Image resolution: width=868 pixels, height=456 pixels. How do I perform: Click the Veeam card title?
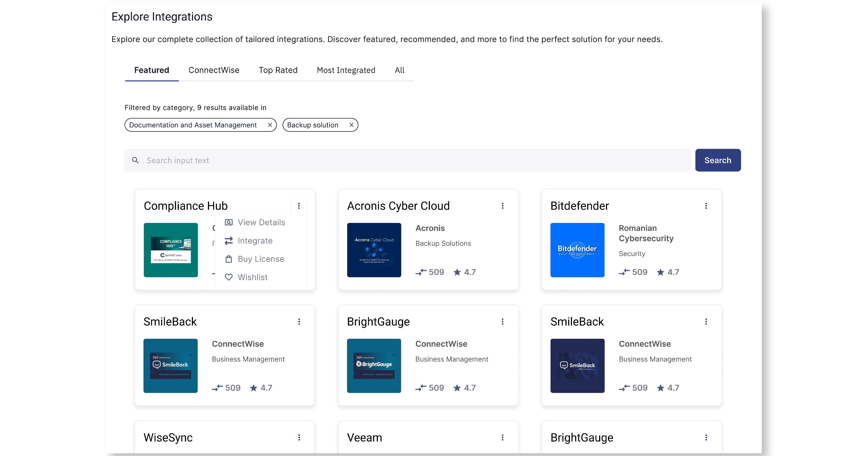365,437
